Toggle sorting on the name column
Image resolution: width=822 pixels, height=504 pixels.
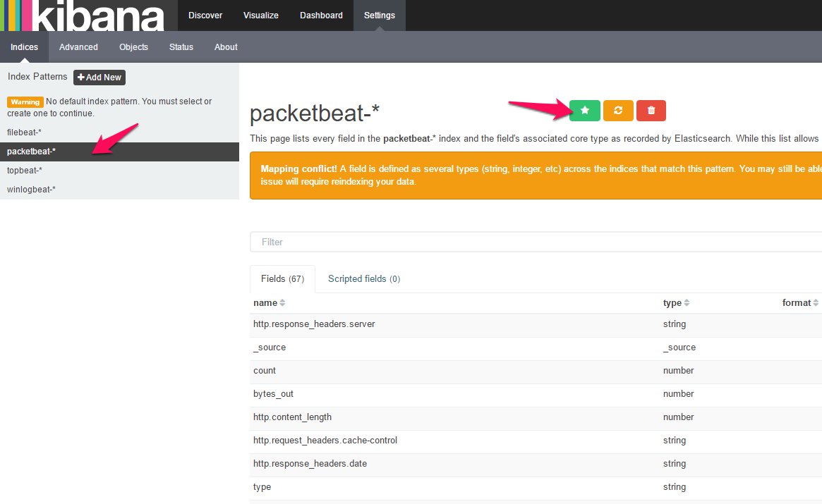tap(268, 302)
